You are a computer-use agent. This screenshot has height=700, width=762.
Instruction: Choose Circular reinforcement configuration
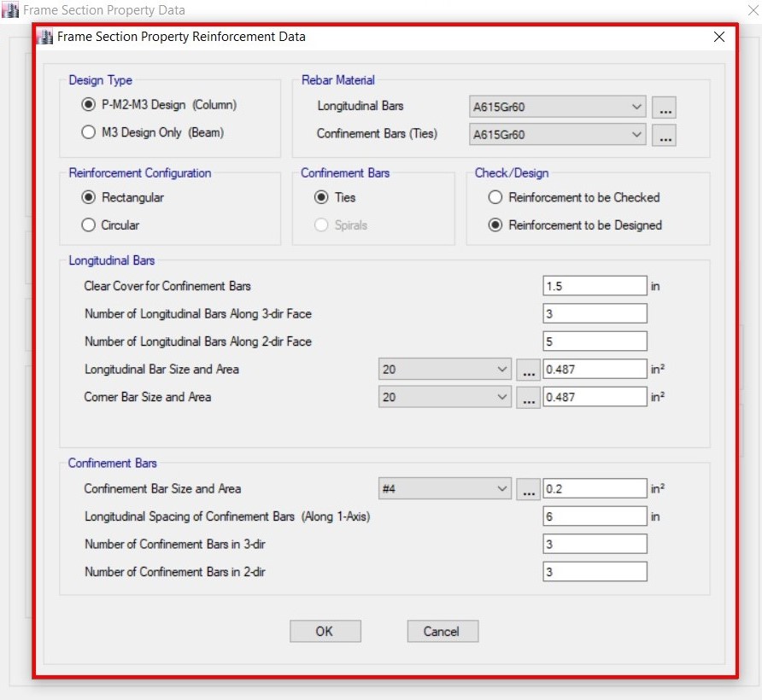click(x=88, y=225)
